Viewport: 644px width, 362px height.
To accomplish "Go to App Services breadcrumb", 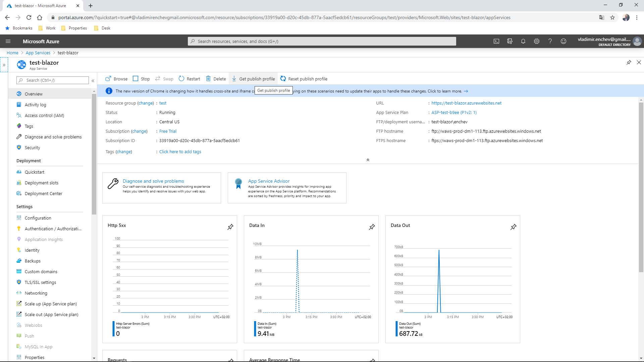I will (38, 53).
